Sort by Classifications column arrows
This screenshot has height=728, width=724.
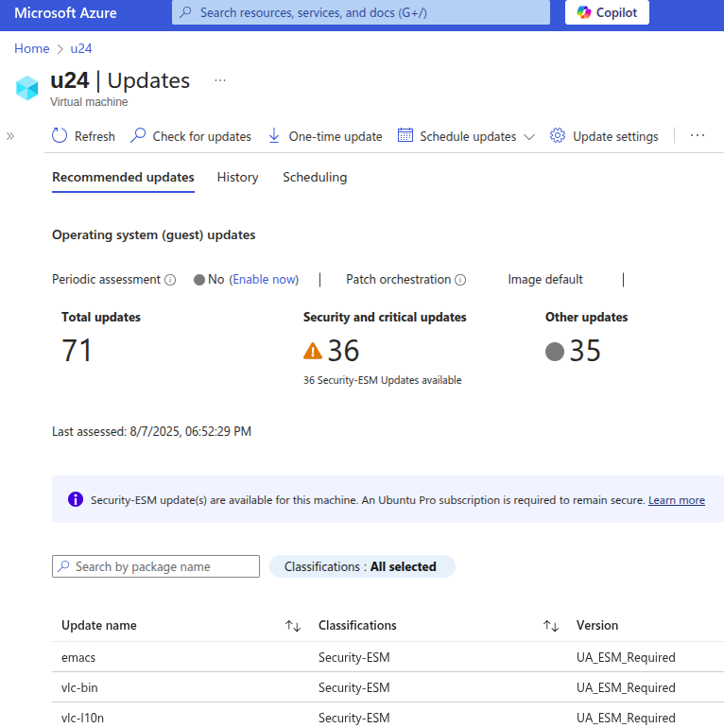(x=551, y=626)
